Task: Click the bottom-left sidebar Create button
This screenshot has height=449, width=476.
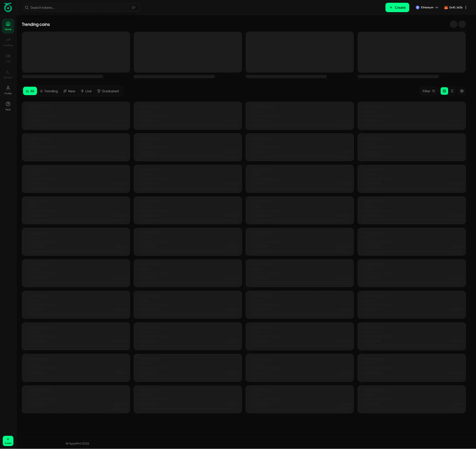Action: click(x=8, y=441)
